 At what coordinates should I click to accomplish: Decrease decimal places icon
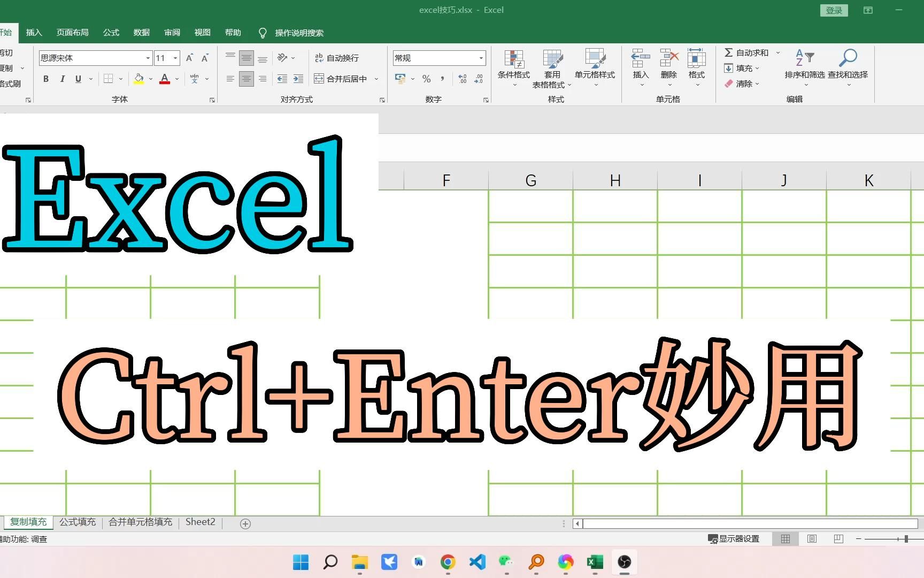coord(479,79)
